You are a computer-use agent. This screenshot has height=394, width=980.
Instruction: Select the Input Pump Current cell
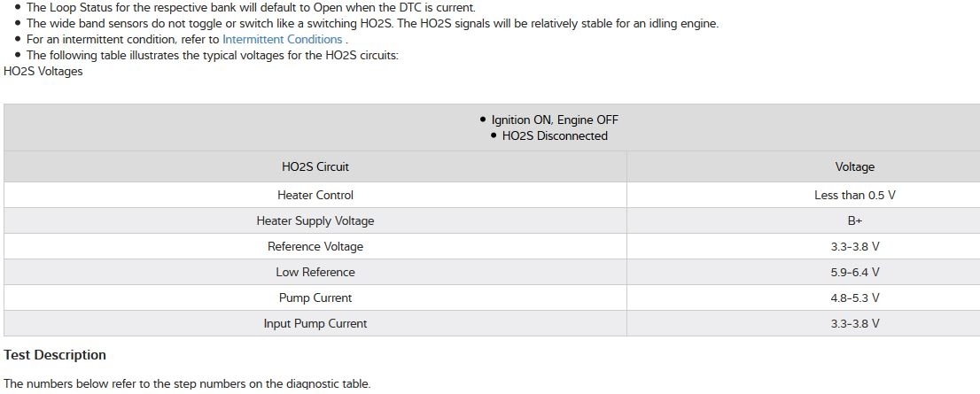point(315,323)
